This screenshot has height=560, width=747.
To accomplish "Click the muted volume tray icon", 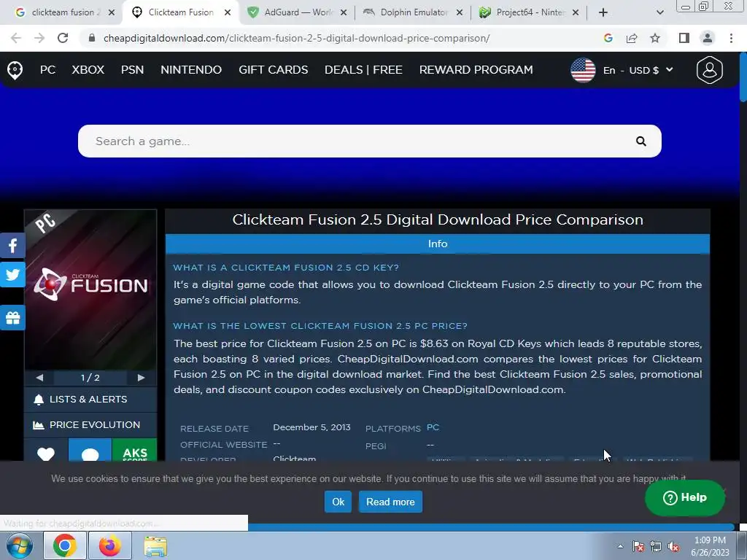I will point(673,546).
